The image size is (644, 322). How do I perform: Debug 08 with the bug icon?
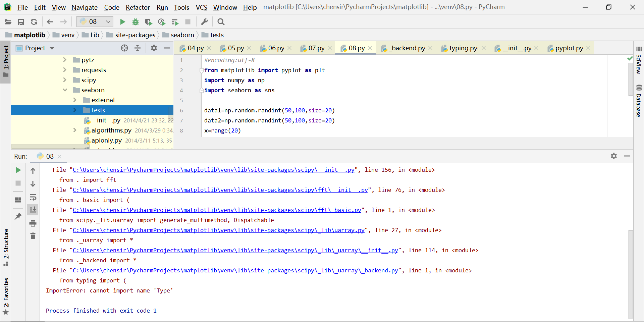pos(136,22)
